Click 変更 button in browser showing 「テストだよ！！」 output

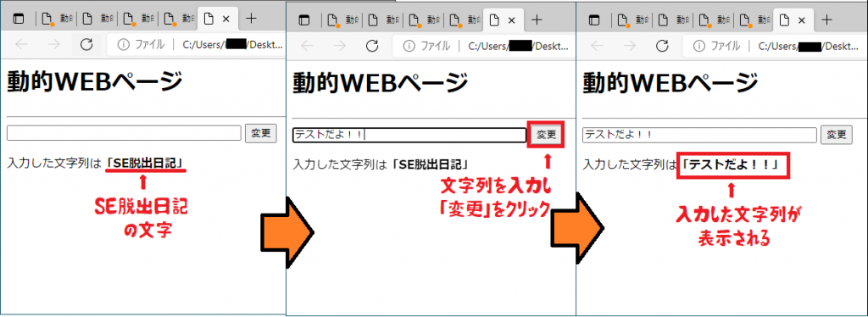[x=837, y=135]
